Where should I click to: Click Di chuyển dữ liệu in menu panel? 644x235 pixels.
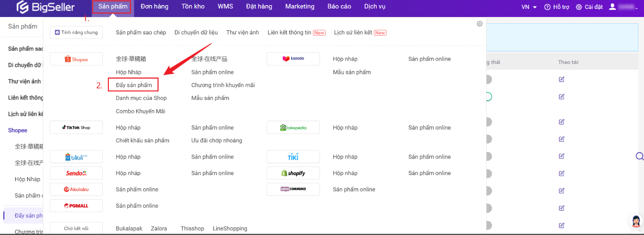point(196,32)
